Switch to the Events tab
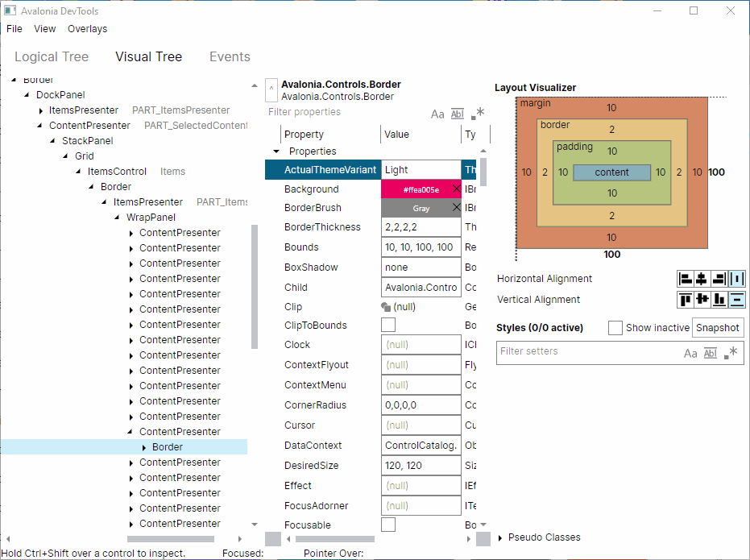The height and width of the screenshot is (560, 750). click(230, 56)
